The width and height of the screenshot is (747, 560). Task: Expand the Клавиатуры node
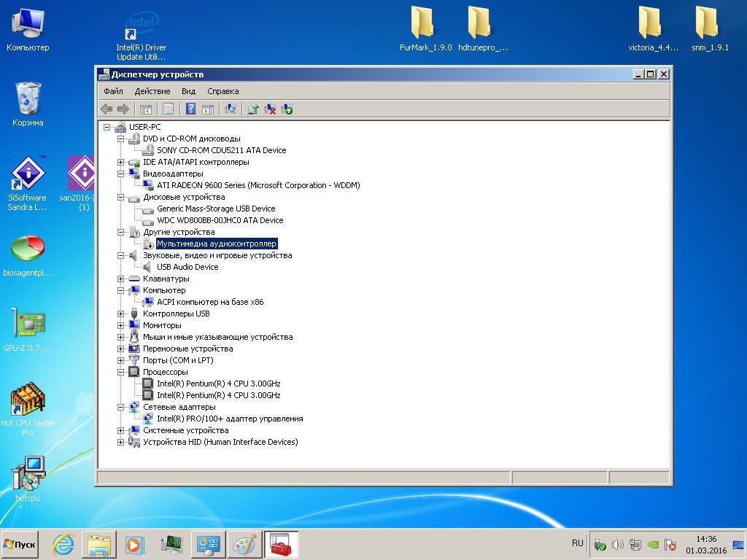tap(121, 279)
